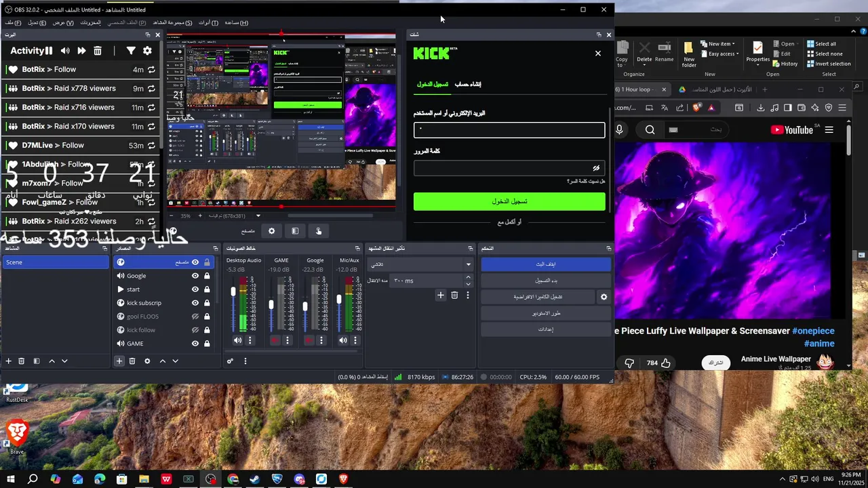
Task: Mute the Mic/Aux channel
Action: [x=343, y=340]
